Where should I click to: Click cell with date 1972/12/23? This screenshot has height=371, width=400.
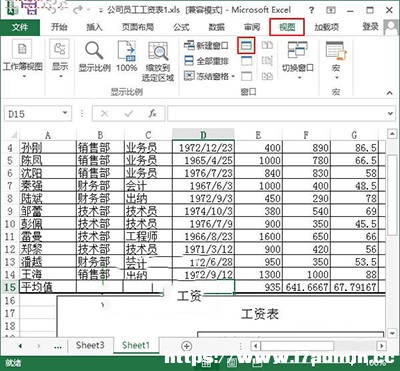click(x=203, y=148)
